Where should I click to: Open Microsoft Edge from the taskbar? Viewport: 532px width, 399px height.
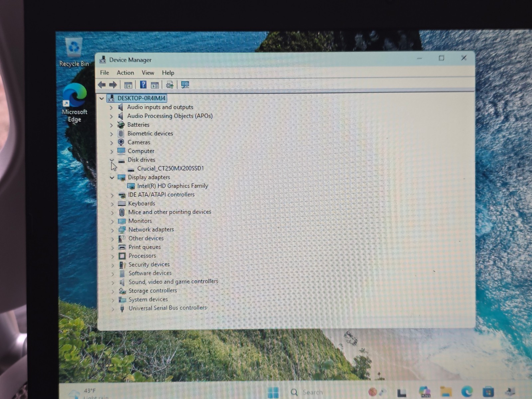[467, 392]
